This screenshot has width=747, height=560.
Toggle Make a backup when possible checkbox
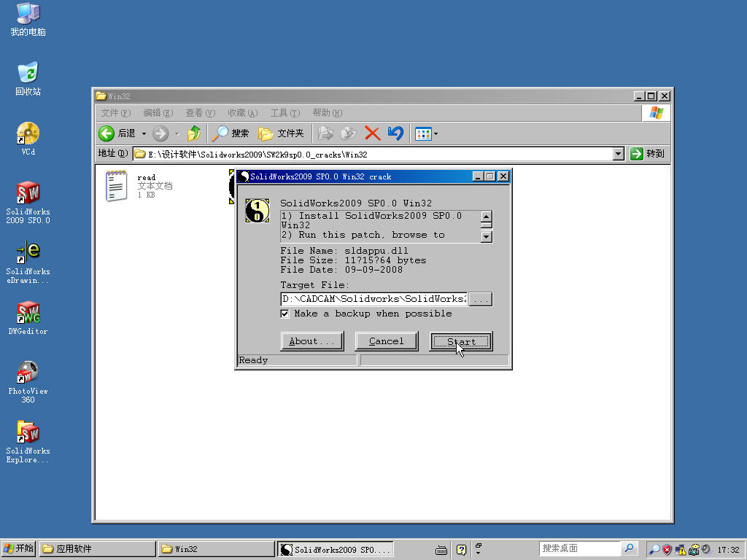click(x=285, y=314)
